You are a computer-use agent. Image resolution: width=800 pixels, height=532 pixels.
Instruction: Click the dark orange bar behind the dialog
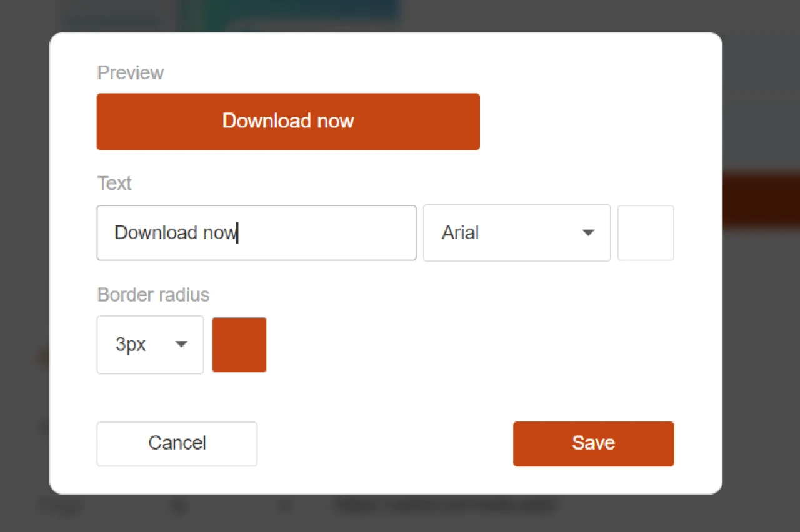coord(761,200)
